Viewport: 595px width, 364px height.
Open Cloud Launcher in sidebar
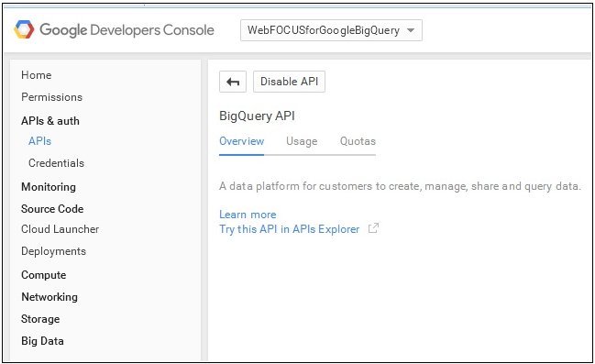tap(60, 229)
